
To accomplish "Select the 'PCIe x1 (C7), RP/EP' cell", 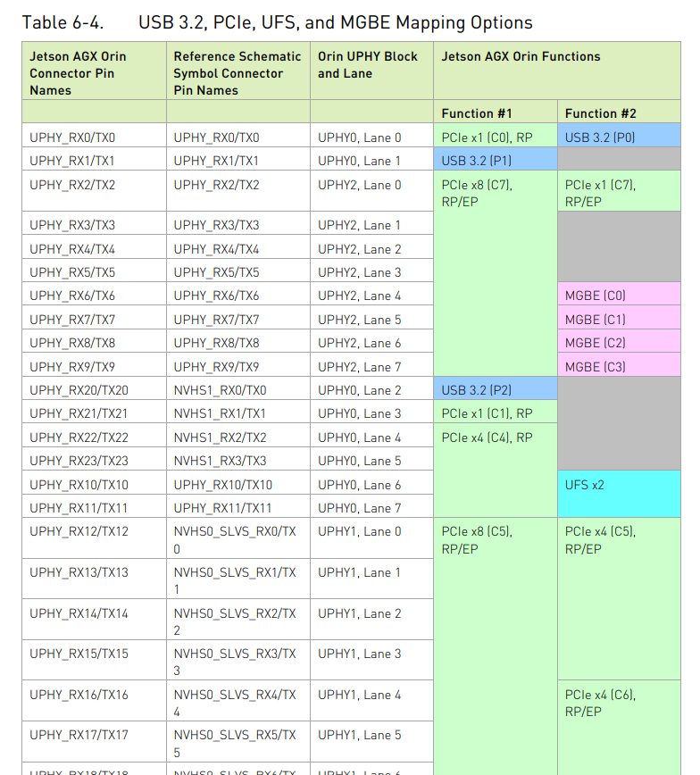I will click(619, 191).
